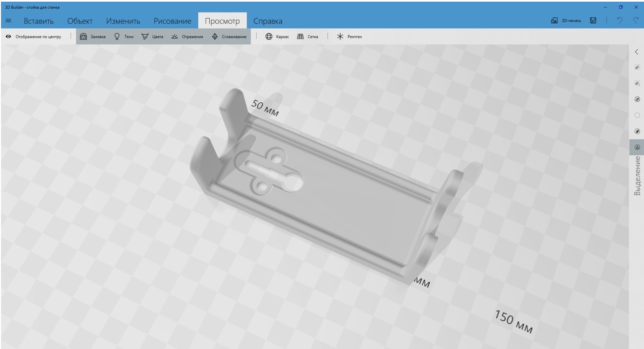
Task: Undo the last action
Action: pyautogui.click(x=620, y=20)
